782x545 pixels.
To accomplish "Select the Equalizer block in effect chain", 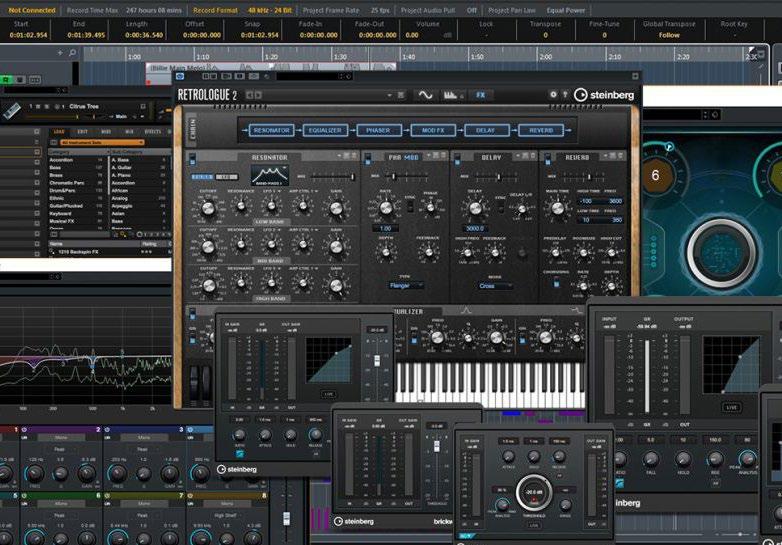I will coord(325,130).
